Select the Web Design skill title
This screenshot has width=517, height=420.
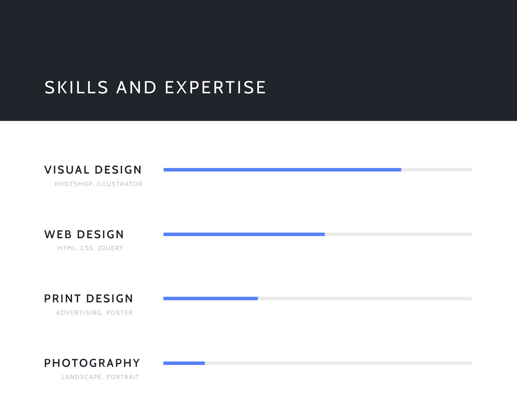pos(84,234)
